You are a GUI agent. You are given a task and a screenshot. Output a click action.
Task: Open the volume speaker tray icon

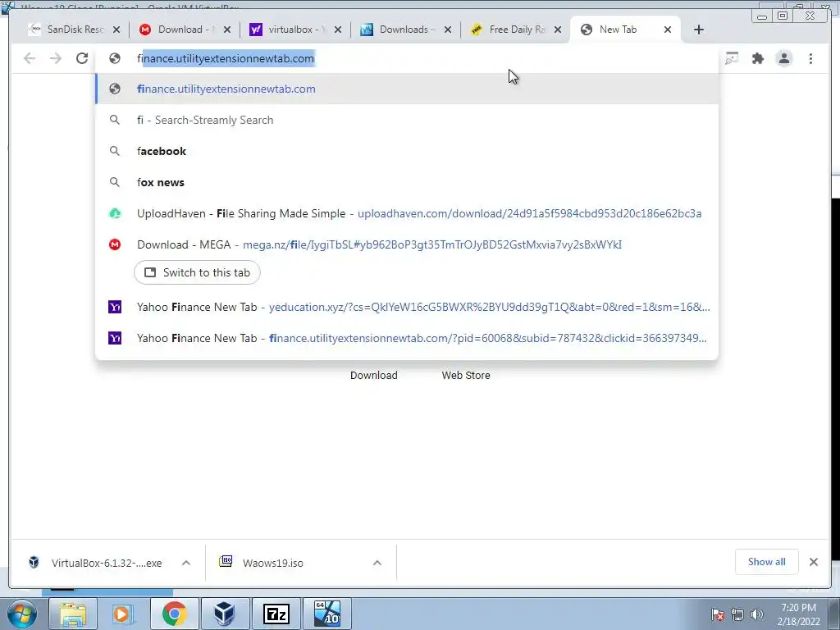click(757, 614)
